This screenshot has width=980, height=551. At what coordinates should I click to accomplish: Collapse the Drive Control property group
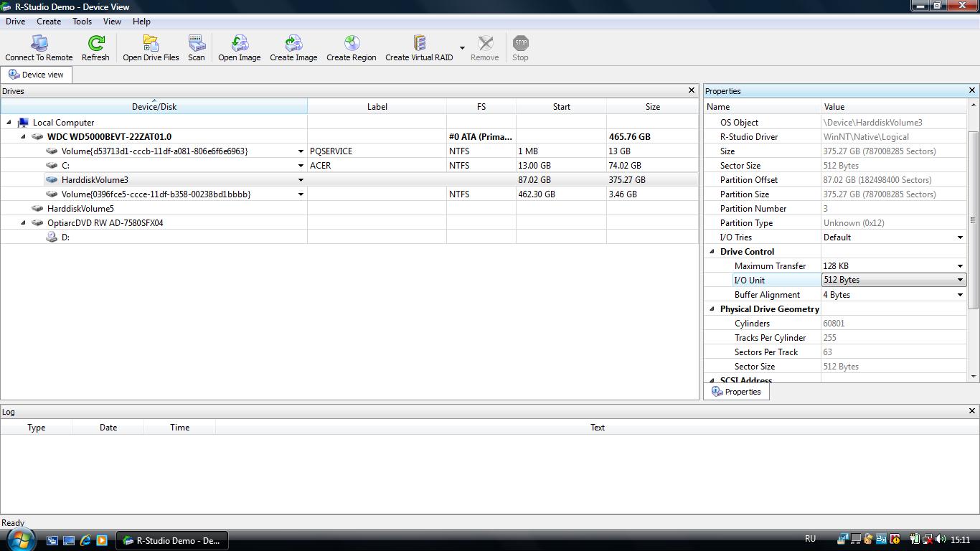pyautogui.click(x=712, y=252)
